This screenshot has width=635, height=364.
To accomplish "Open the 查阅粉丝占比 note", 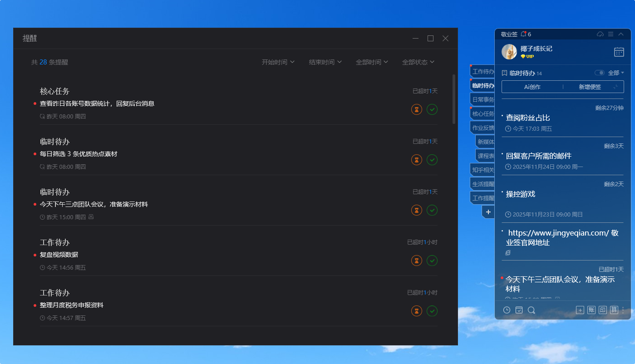I will [x=528, y=118].
